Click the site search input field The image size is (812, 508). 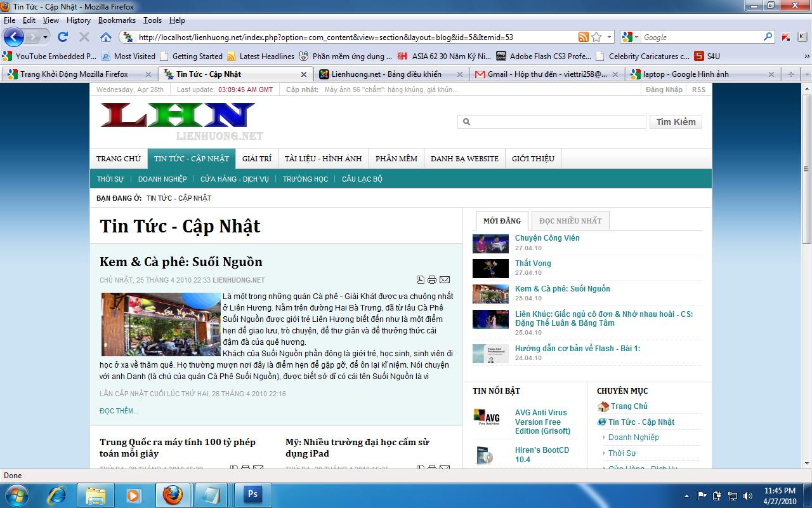(552, 122)
